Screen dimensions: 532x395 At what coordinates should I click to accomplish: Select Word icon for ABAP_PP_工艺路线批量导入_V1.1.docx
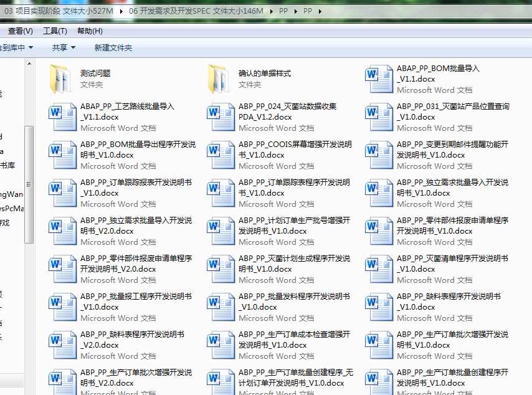pos(62,117)
